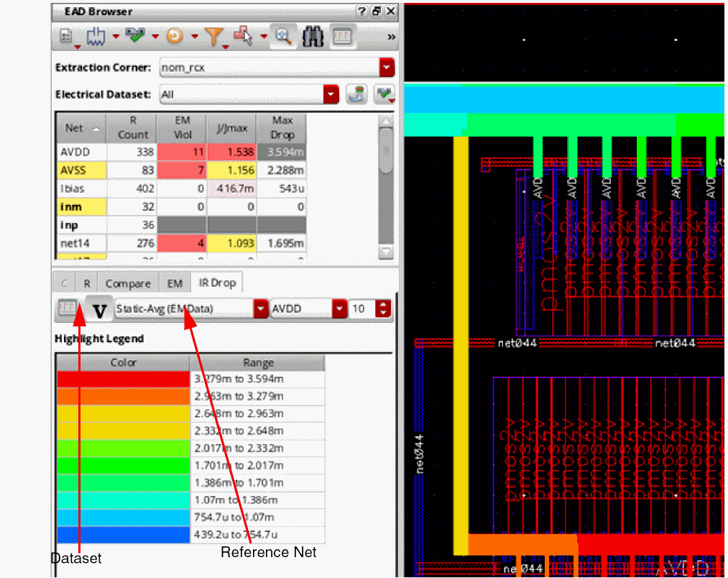Click the resistor extraction icon in toolbar
This screenshot has height=578, width=728.
96,36
